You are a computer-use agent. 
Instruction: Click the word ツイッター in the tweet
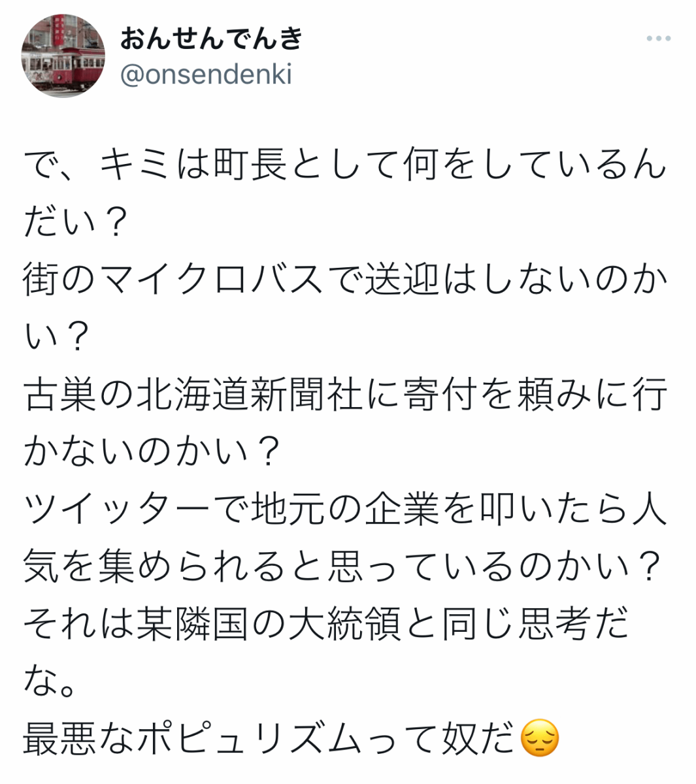pos(118,509)
